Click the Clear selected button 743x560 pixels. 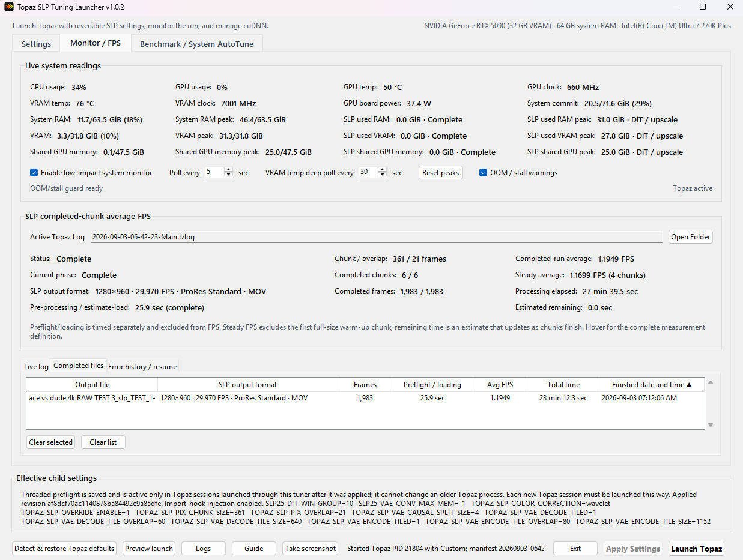click(50, 442)
